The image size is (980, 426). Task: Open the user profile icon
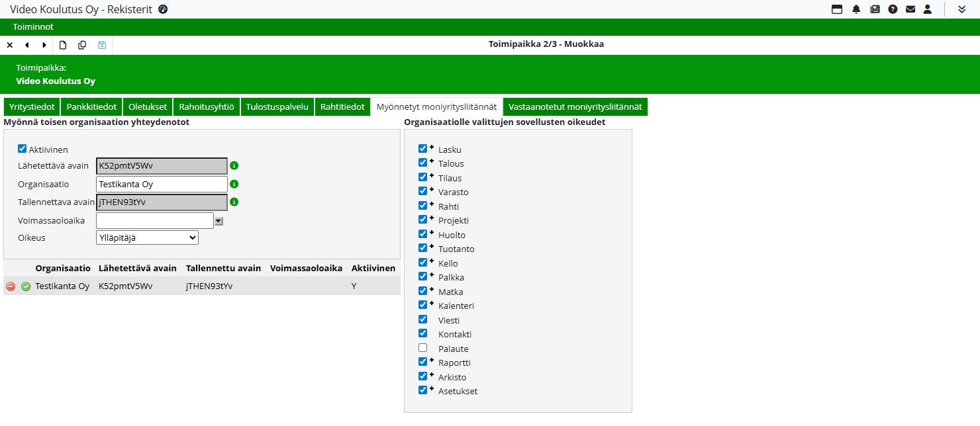pos(928,9)
